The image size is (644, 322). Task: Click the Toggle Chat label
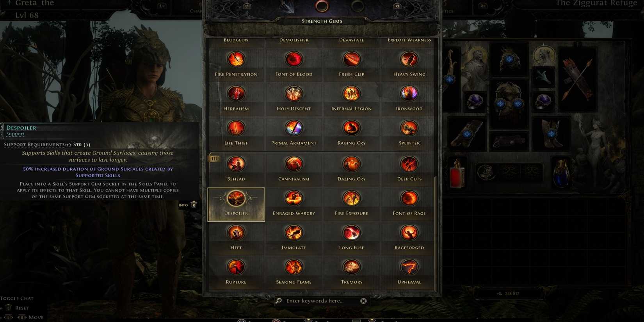17,298
